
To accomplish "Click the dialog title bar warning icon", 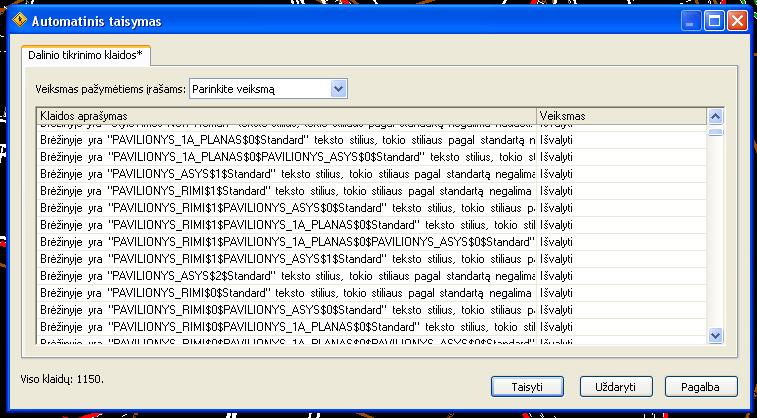I will pos(19,21).
